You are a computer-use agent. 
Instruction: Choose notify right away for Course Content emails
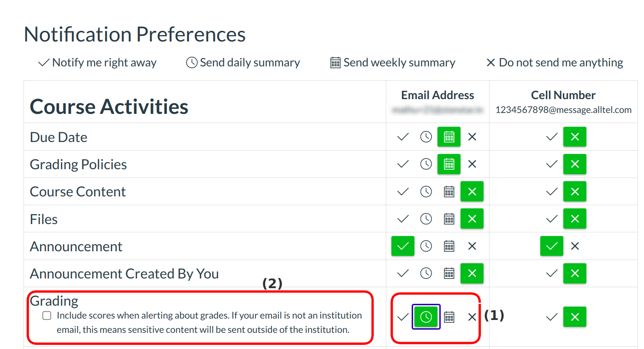tap(402, 191)
